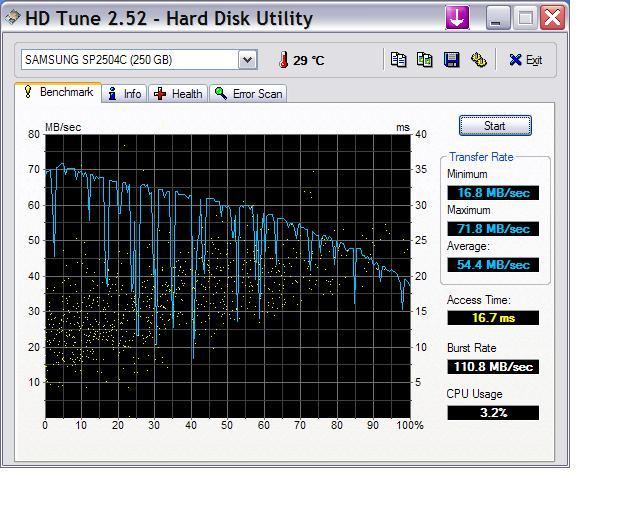Select the Benchmark tab
The width and height of the screenshot is (640, 512).
point(58,92)
